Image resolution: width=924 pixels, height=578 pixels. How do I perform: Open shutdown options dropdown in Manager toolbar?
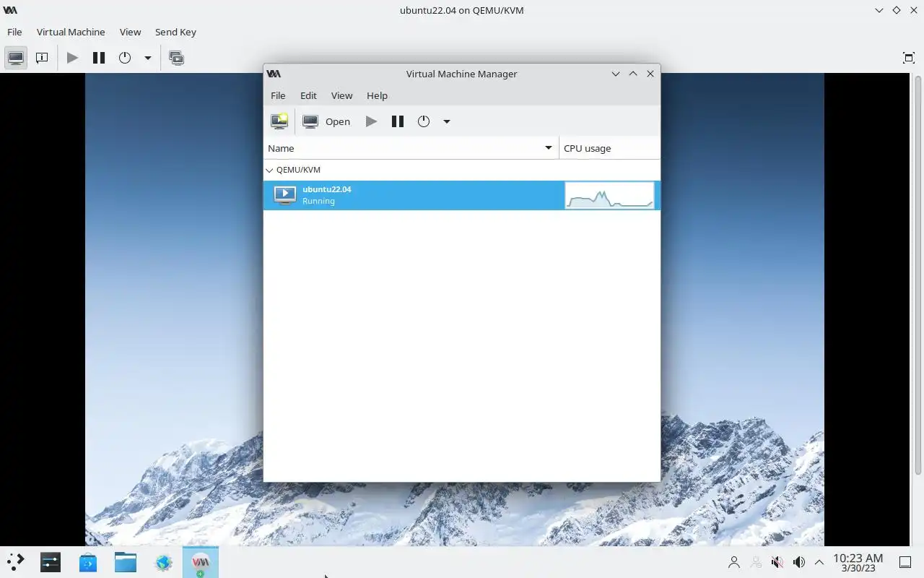[x=446, y=121]
